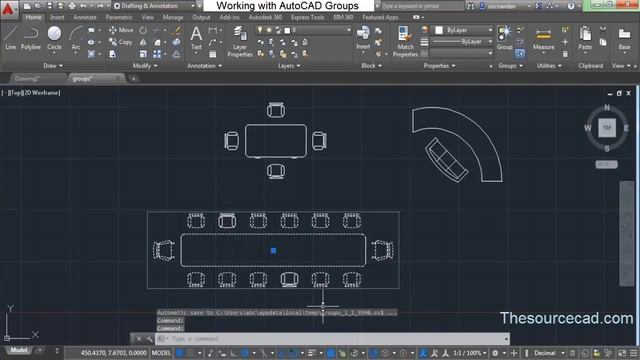The height and width of the screenshot is (360, 640).
Task: Select the Line drawing tool
Action: pyautogui.click(x=11, y=38)
